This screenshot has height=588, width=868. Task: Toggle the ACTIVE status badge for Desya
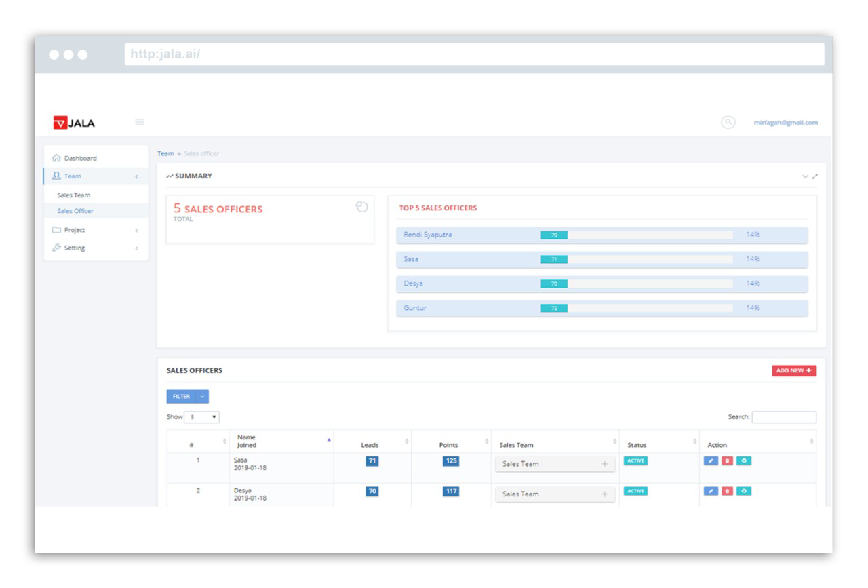pyautogui.click(x=635, y=491)
